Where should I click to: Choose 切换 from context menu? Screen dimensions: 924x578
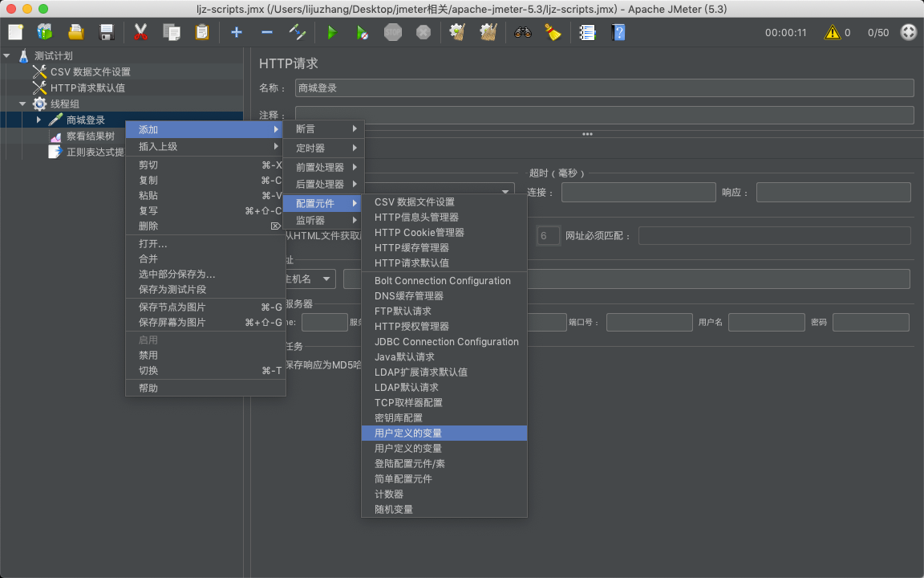(205, 370)
